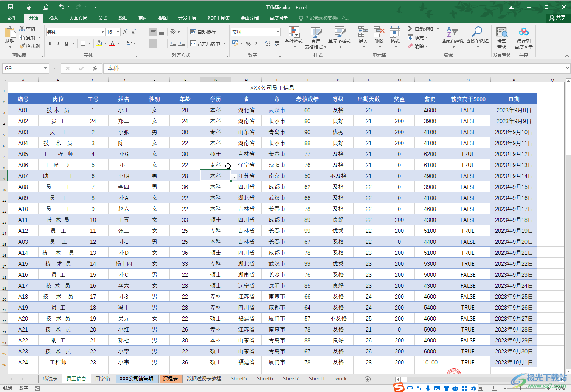This screenshot has width=571, height=392.
Task: Click the Cut scissors icon
Action: [x=22, y=29]
